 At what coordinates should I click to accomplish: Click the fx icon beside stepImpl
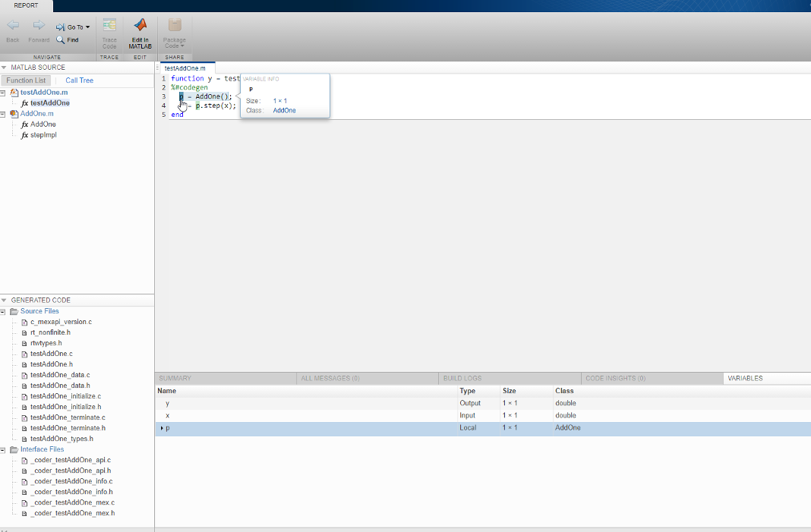tap(25, 134)
